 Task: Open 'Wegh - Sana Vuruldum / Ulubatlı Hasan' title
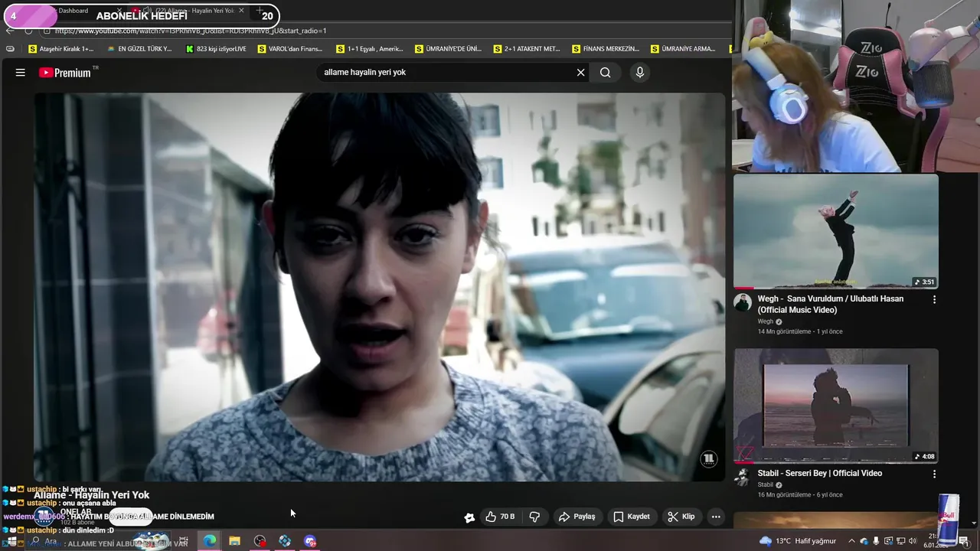point(831,304)
